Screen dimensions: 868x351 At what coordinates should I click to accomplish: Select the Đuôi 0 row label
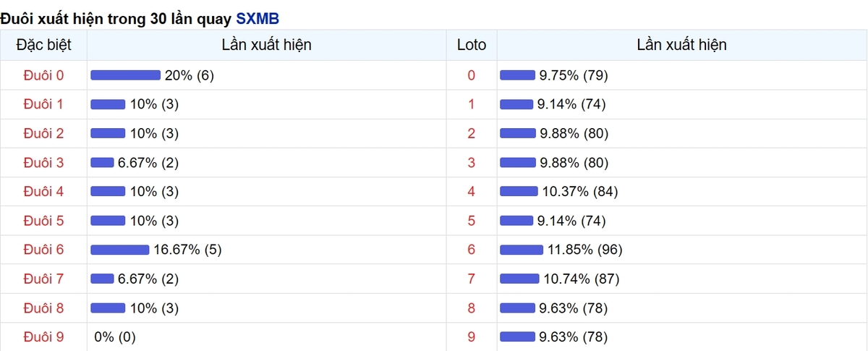(x=43, y=75)
